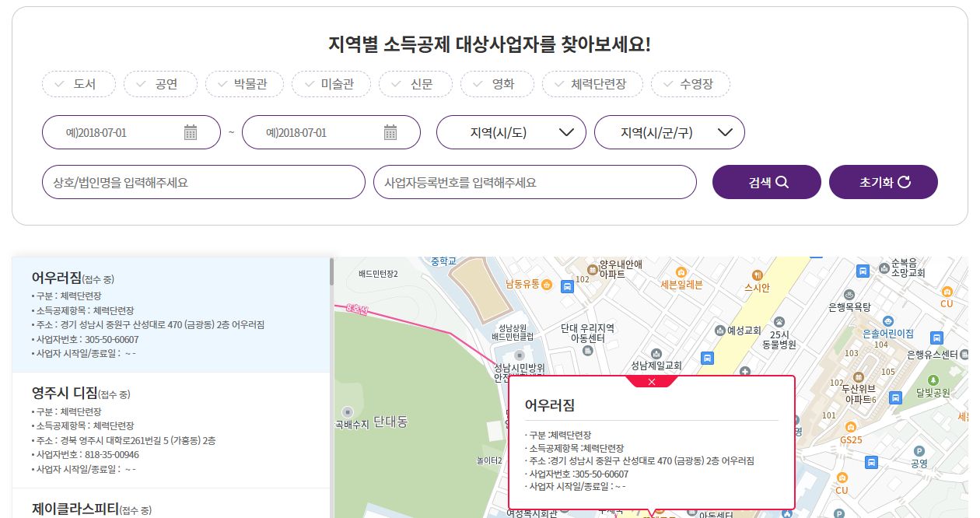Select the 성남제일교회 church icon
Image resolution: width=980 pixels, height=518 pixels.
click(x=656, y=352)
